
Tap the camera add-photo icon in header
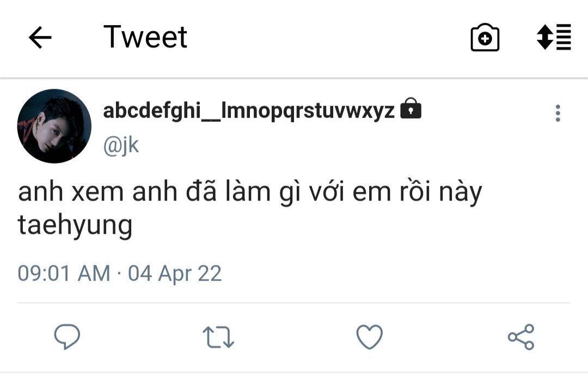(x=485, y=37)
